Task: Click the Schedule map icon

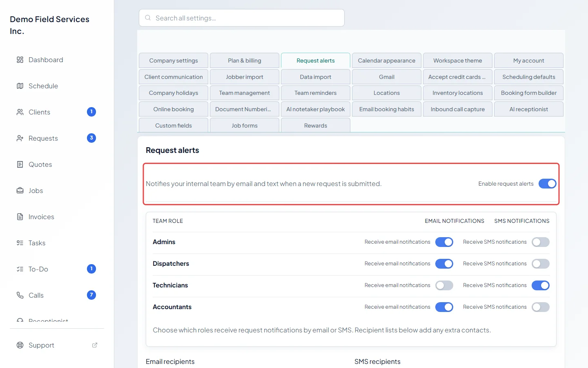Action: (x=20, y=86)
